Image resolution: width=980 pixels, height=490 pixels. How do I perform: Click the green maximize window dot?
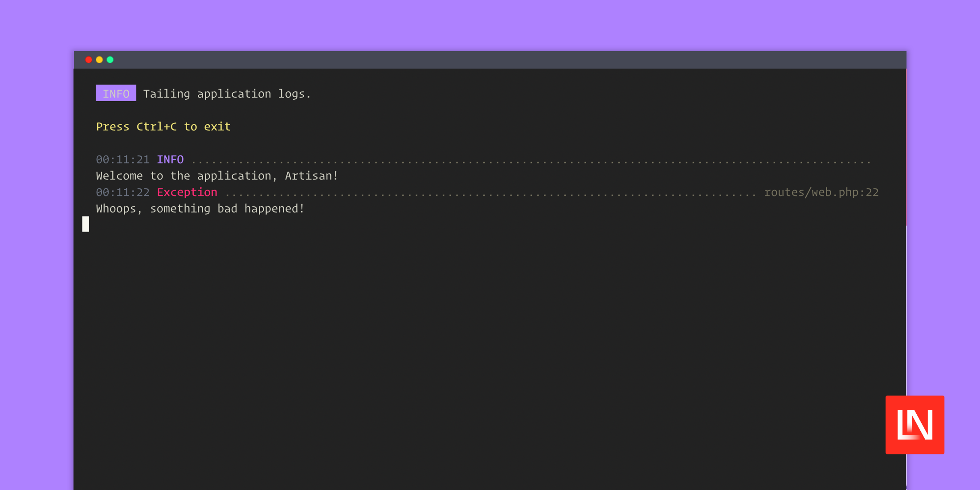(x=110, y=60)
